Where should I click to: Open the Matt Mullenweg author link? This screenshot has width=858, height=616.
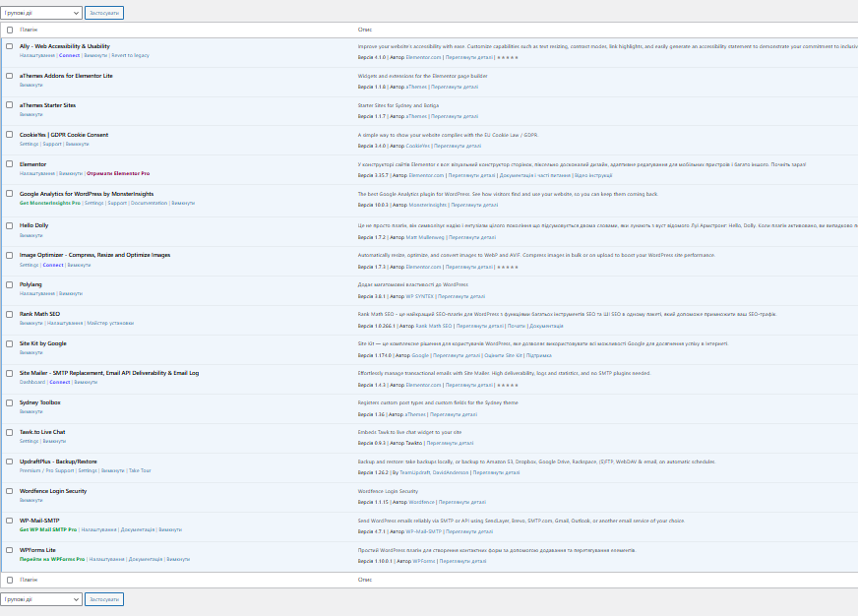click(425, 237)
